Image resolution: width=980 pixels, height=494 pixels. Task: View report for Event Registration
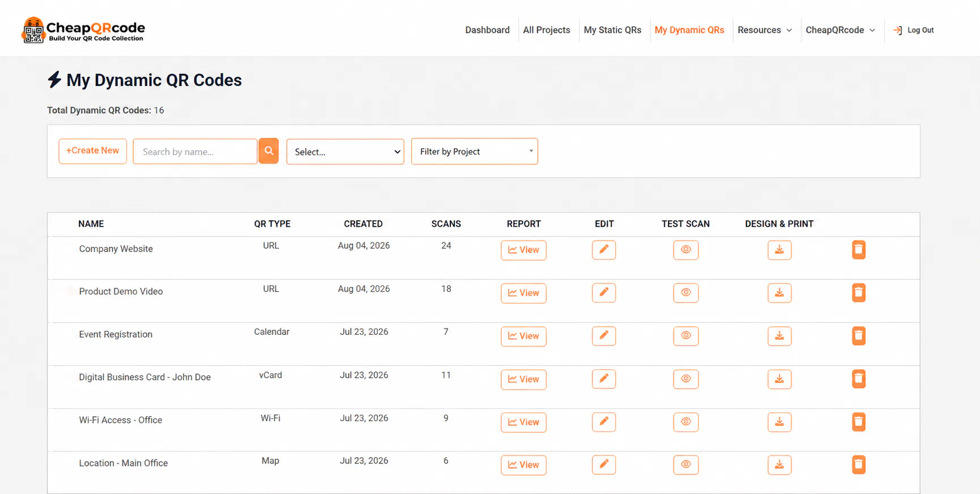[523, 336]
